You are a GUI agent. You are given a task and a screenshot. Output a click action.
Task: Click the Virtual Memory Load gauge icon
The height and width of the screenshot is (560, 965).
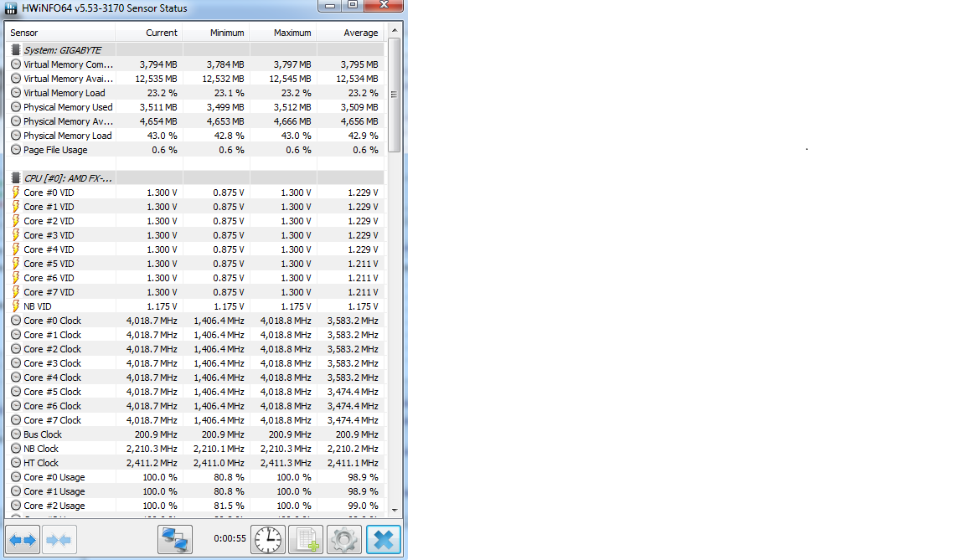coord(16,92)
